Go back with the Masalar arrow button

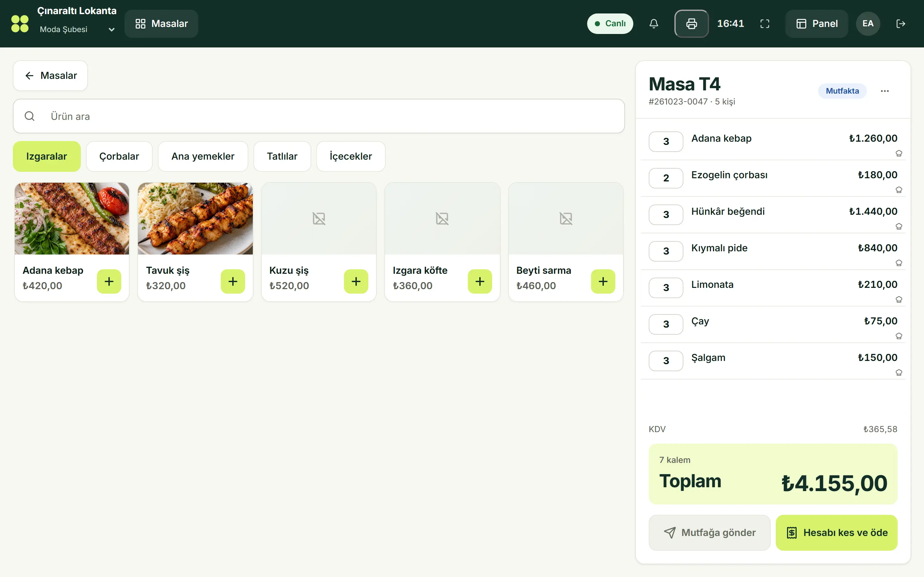pyautogui.click(x=50, y=76)
